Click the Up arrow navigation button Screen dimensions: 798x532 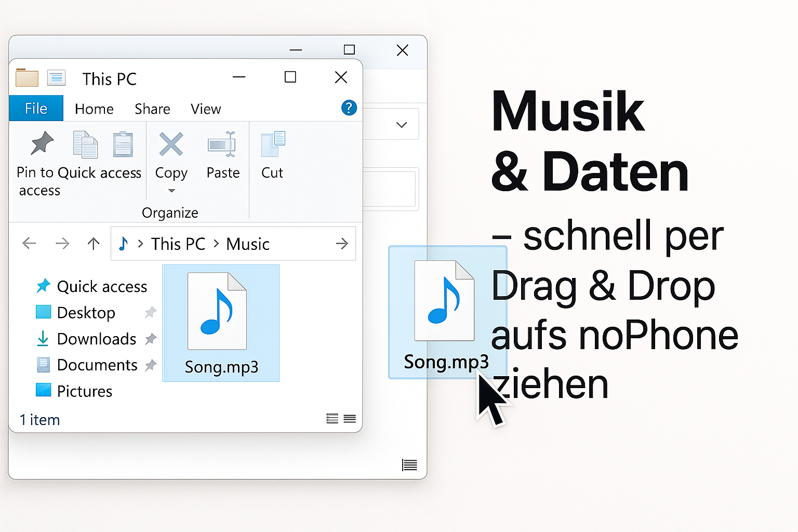click(94, 244)
